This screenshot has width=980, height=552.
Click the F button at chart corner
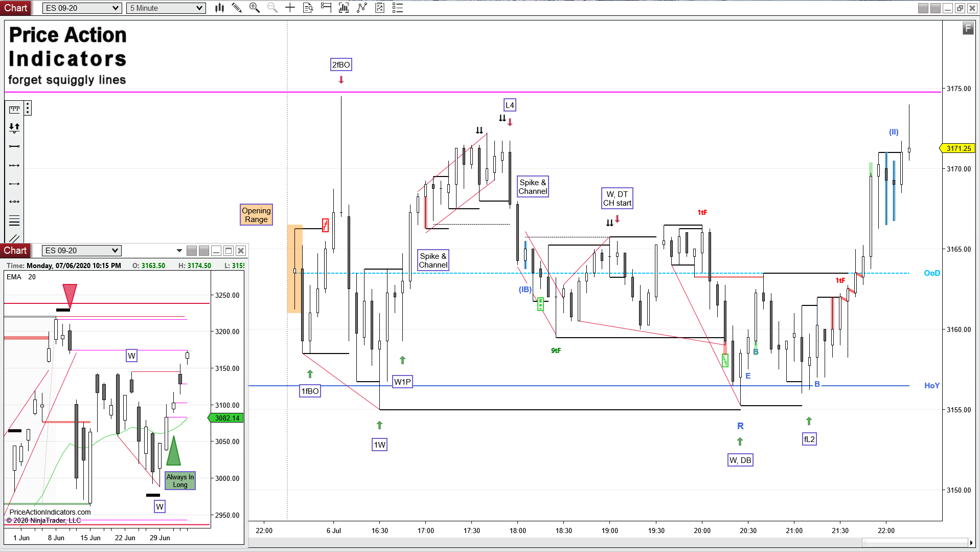pyautogui.click(x=968, y=28)
